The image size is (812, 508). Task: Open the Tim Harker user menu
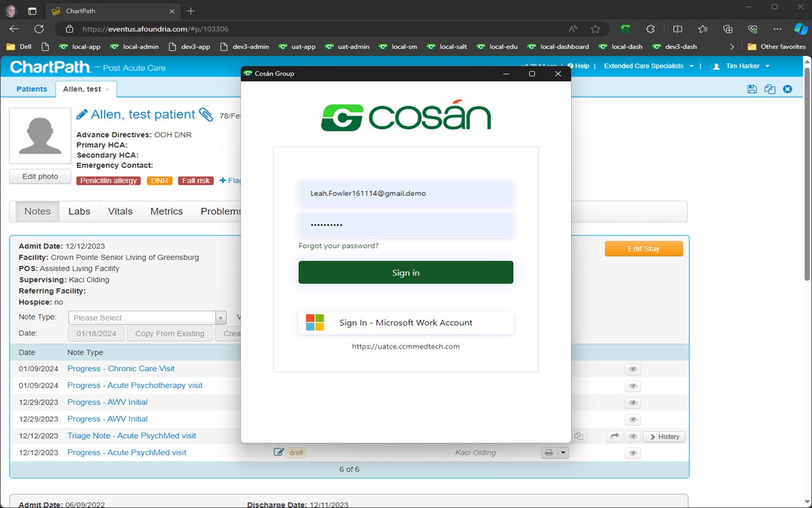[741, 66]
